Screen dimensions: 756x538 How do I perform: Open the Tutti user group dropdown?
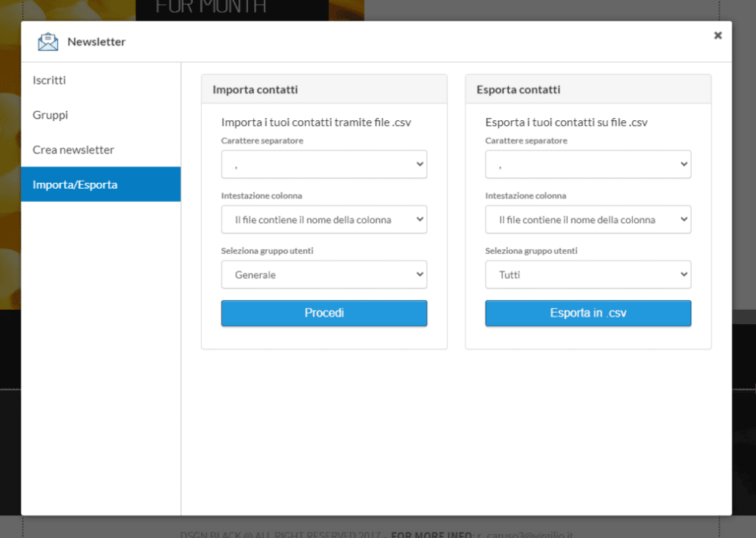click(x=587, y=275)
